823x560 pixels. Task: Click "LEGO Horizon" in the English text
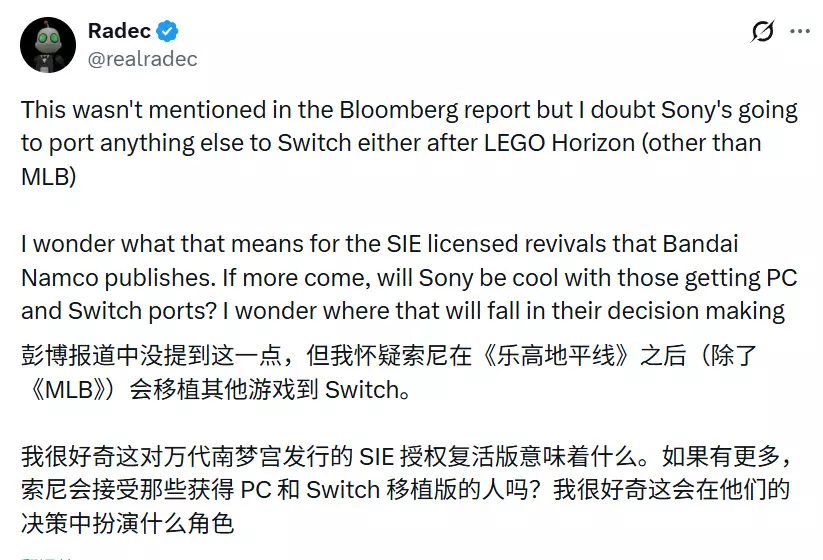547,142
